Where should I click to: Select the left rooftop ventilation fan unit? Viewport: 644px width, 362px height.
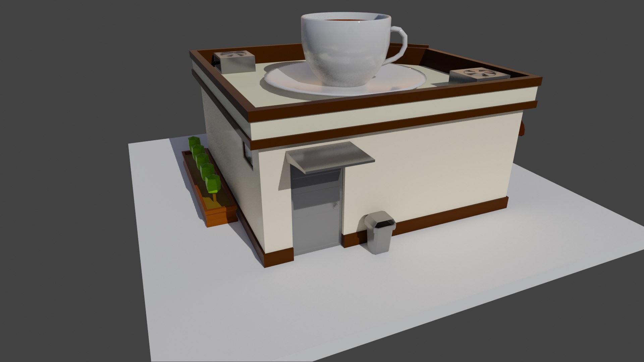pyautogui.click(x=234, y=61)
